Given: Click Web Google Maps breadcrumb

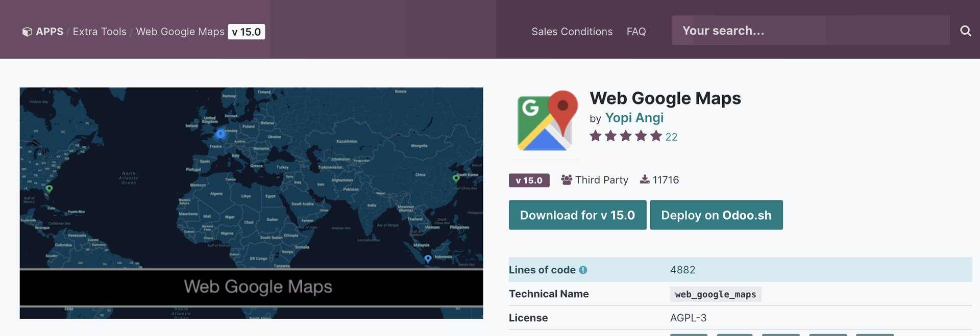Looking at the screenshot, I should tap(180, 32).
